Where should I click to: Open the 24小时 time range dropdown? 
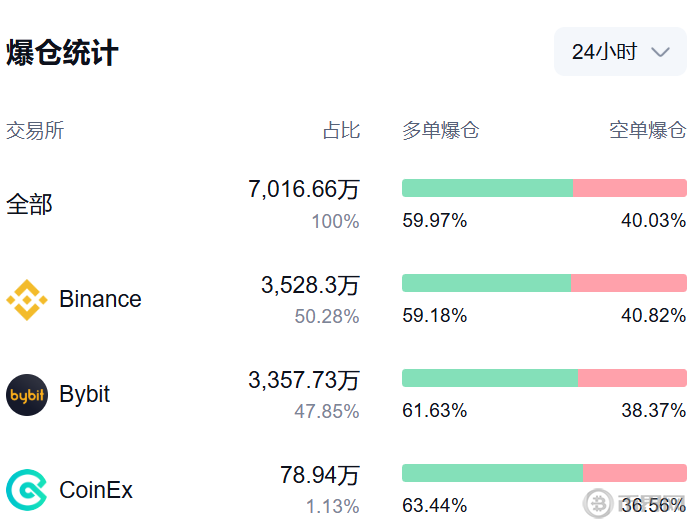coord(620,52)
